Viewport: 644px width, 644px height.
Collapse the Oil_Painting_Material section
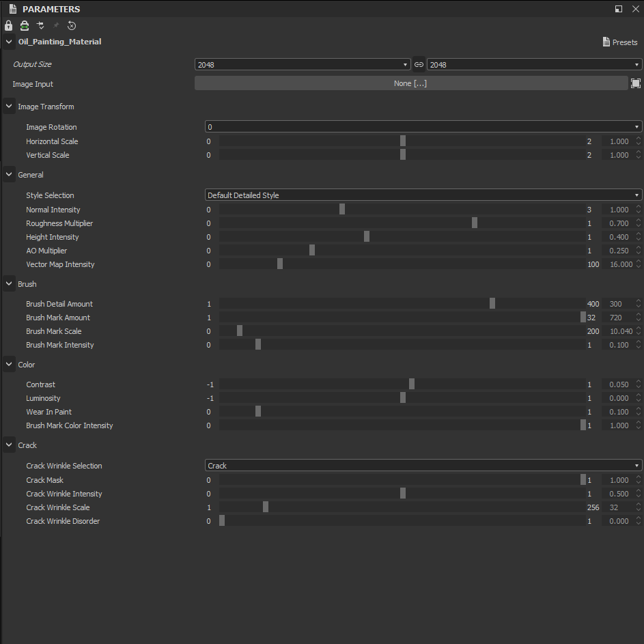coord(9,42)
